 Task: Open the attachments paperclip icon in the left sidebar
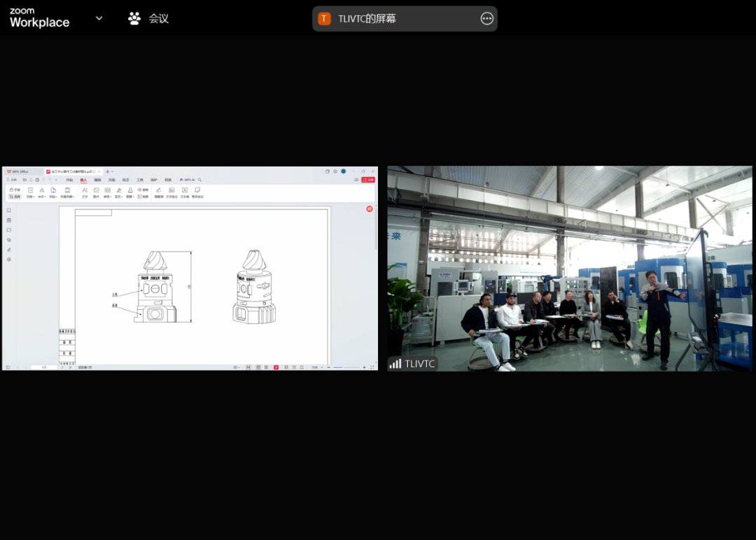pyautogui.click(x=9, y=240)
